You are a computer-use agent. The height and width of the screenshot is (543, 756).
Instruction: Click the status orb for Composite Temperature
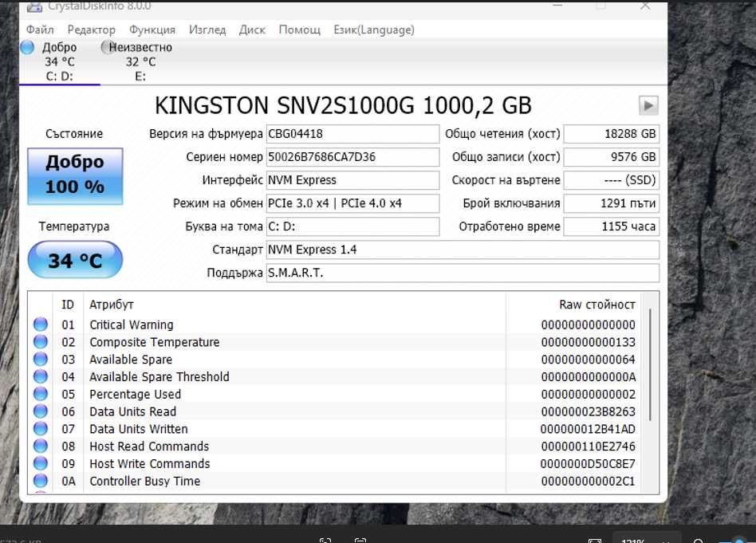pyautogui.click(x=41, y=341)
